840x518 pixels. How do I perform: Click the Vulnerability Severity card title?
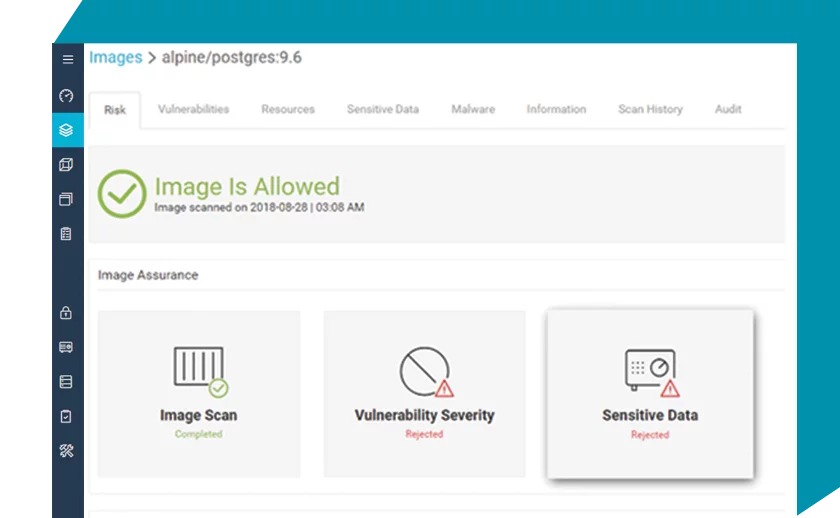click(x=424, y=415)
